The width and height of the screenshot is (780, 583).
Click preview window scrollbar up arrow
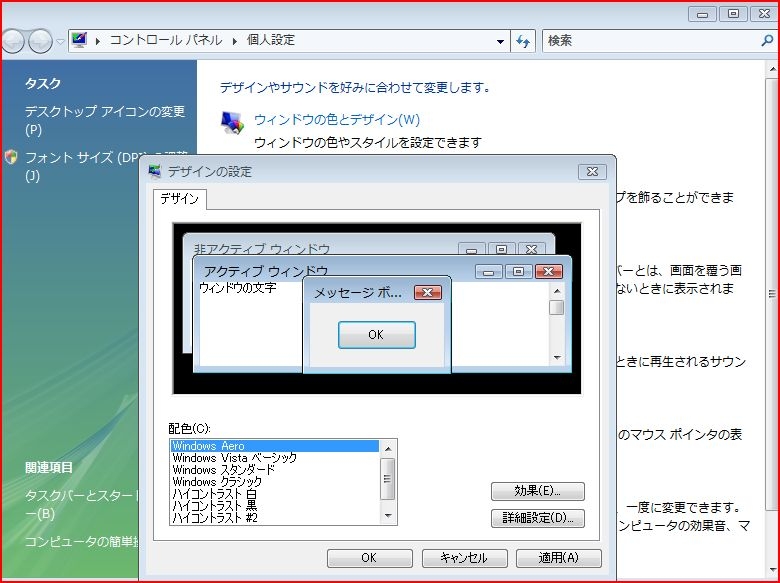pyautogui.click(x=557, y=291)
